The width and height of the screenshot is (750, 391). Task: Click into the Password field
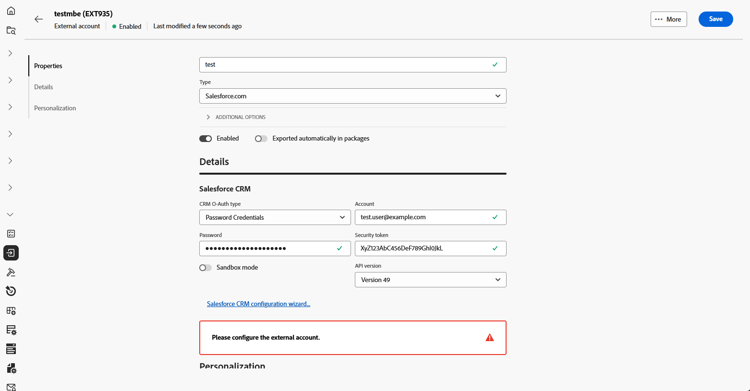click(275, 248)
